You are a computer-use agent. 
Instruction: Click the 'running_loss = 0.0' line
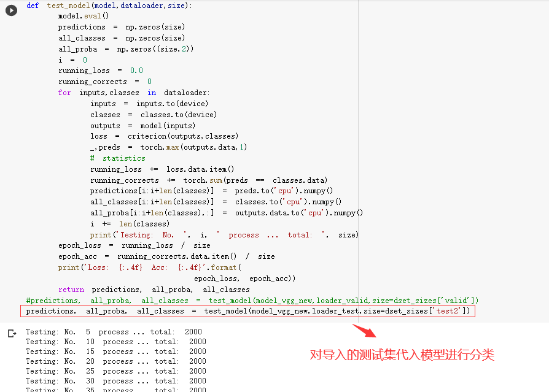click(x=101, y=71)
